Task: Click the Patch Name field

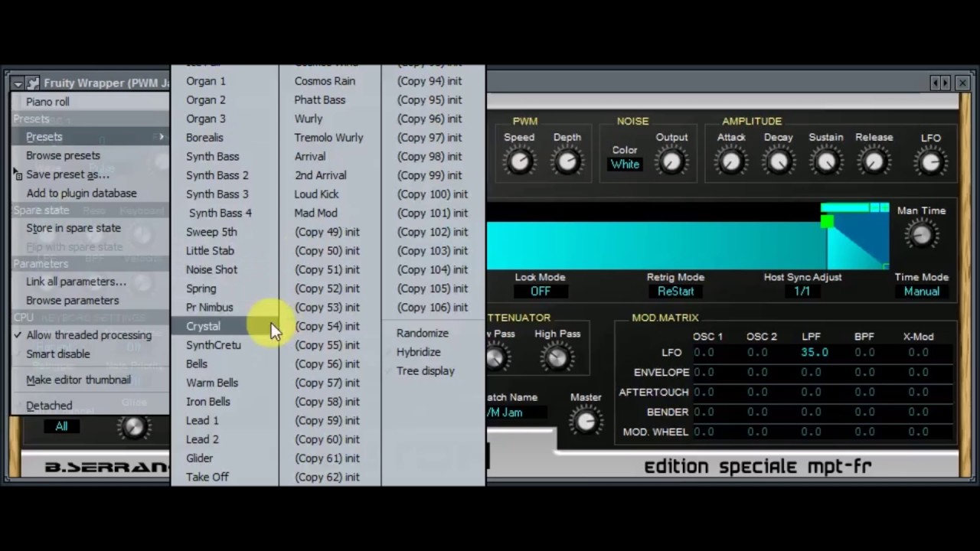Action: tap(515, 412)
